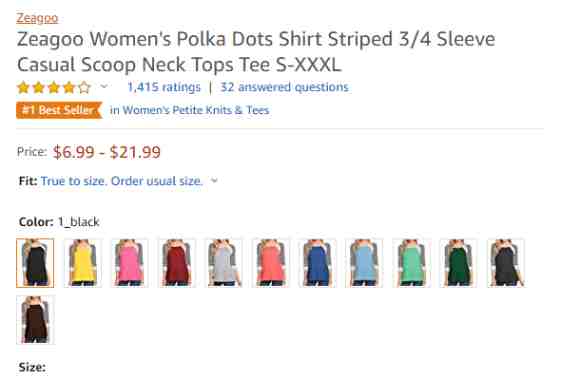Select the black color swatch
The width and height of the screenshot is (580, 379).
point(35,263)
